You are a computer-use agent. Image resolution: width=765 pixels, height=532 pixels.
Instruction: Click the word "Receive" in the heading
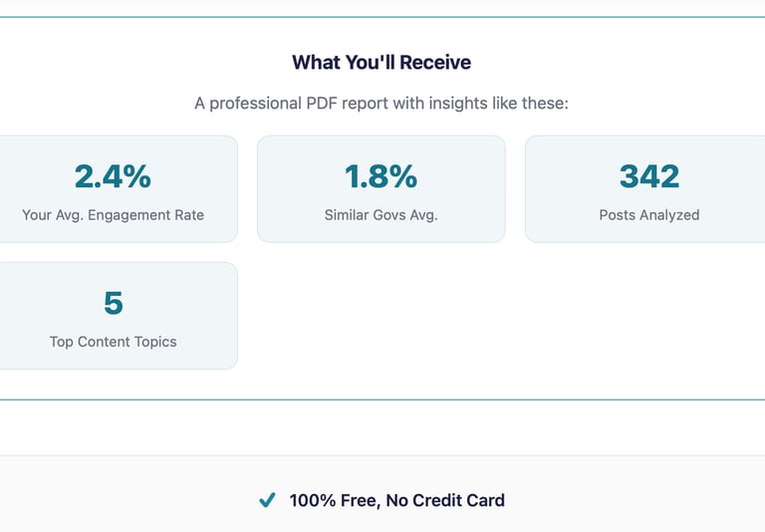(436, 62)
